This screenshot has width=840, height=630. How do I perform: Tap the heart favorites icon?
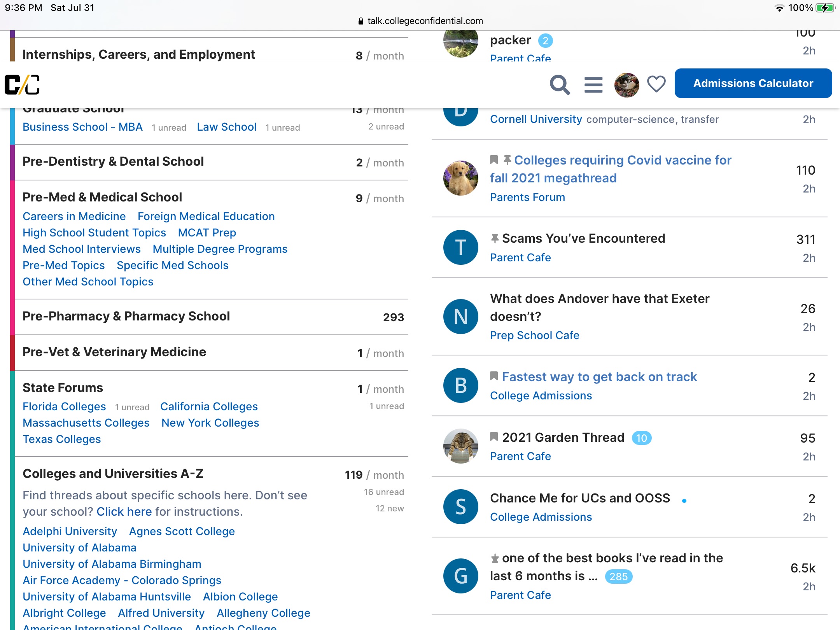click(656, 84)
